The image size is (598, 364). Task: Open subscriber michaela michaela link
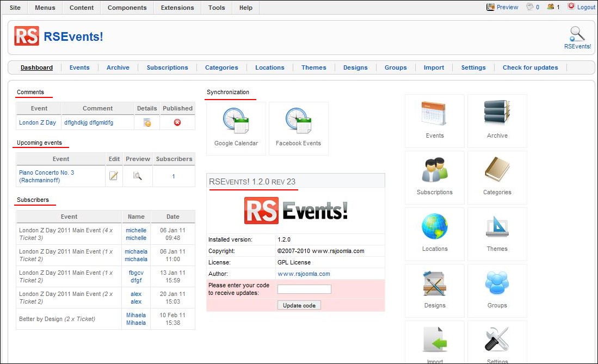tap(136, 255)
